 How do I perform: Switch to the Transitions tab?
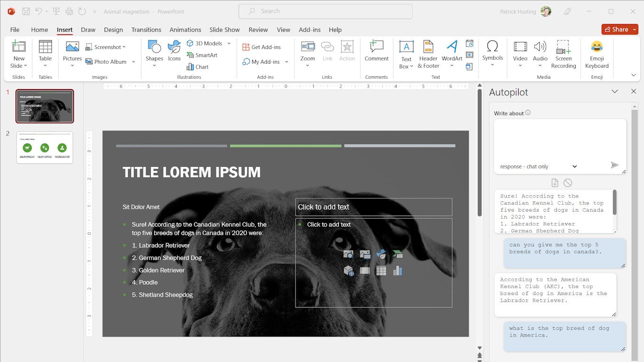click(146, 29)
